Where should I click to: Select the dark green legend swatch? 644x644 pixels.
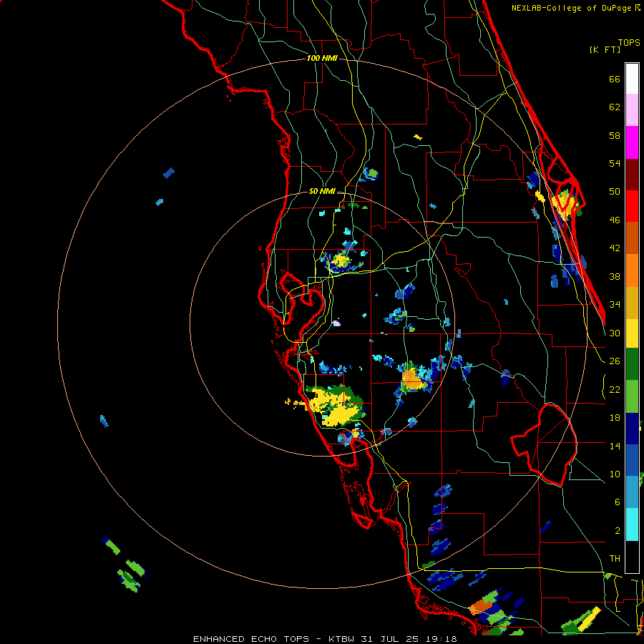pyautogui.click(x=632, y=364)
